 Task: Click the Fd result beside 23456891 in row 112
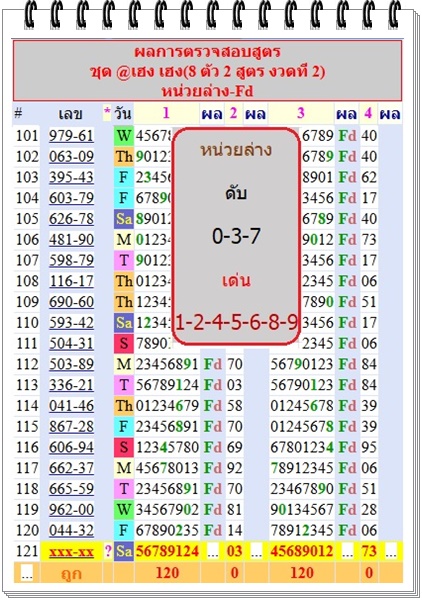click(213, 364)
